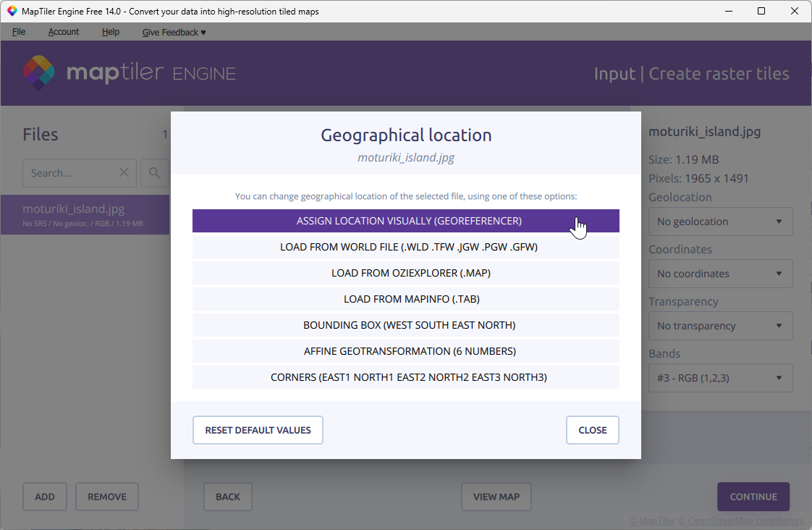This screenshot has width=812, height=530.
Task: Open the File menu
Action: [19, 32]
